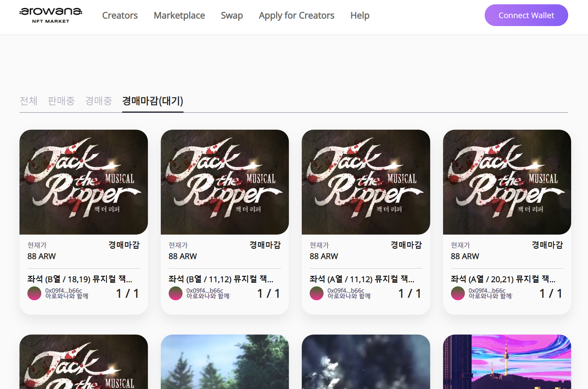Open second-row Jack the Ripper thumbnail
The image size is (588, 389).
coord(84,362)
